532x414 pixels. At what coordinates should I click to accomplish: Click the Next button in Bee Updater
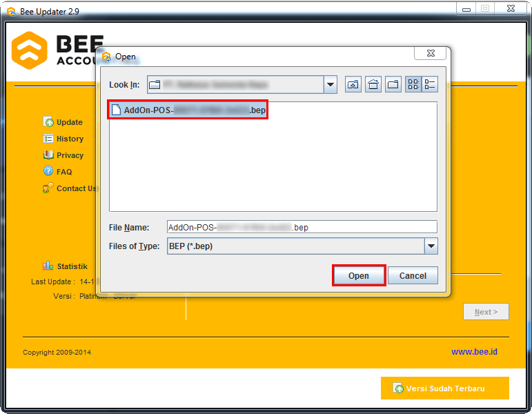coord(486,311)
